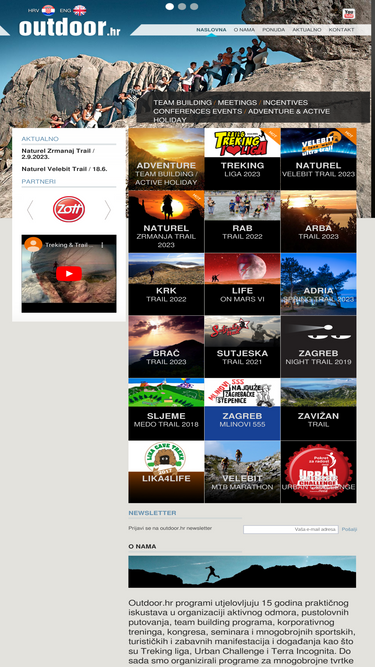Show next partner with right arrow
This screenshot has width=375, height=667.
click(x=108, y=210)
